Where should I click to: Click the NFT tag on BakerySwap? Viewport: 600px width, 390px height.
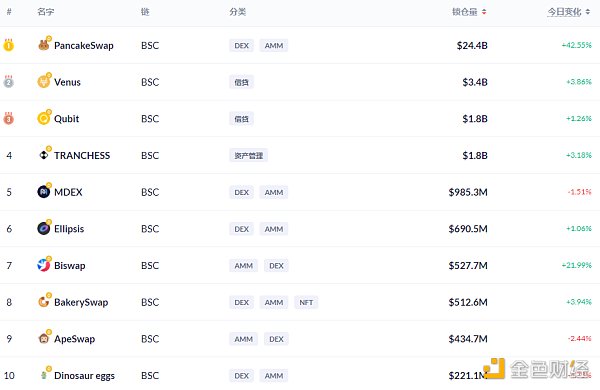[x=306, y=302]
